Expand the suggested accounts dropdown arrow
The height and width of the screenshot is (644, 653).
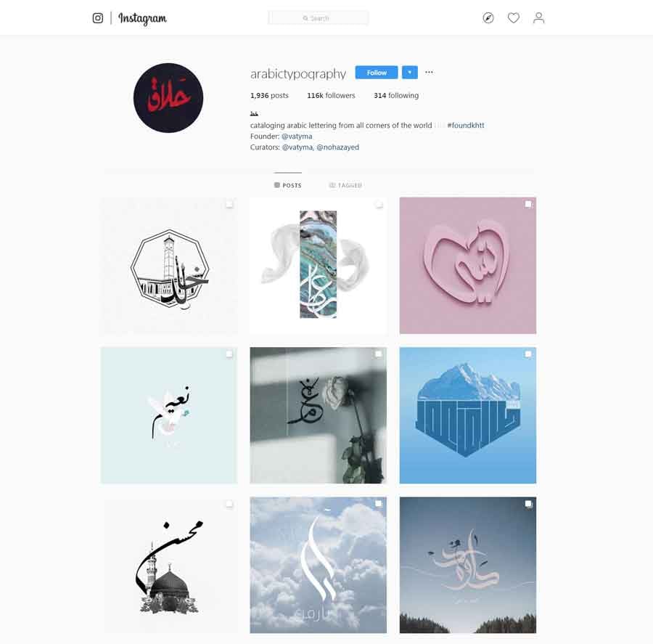[410, 73]
